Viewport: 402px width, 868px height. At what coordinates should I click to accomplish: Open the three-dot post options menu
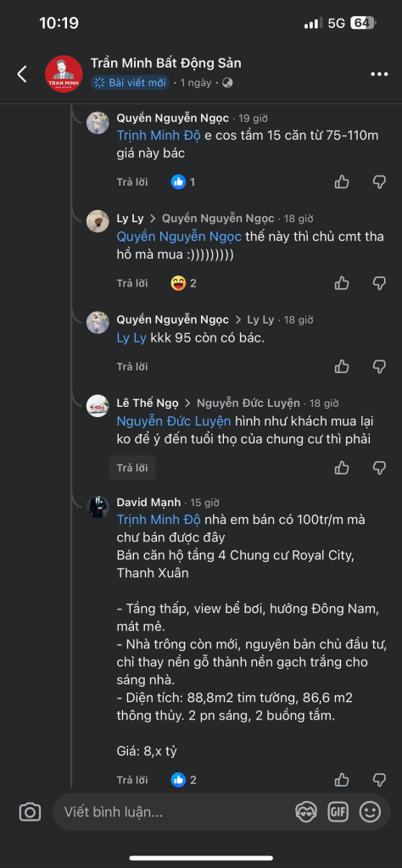(379, 75)
